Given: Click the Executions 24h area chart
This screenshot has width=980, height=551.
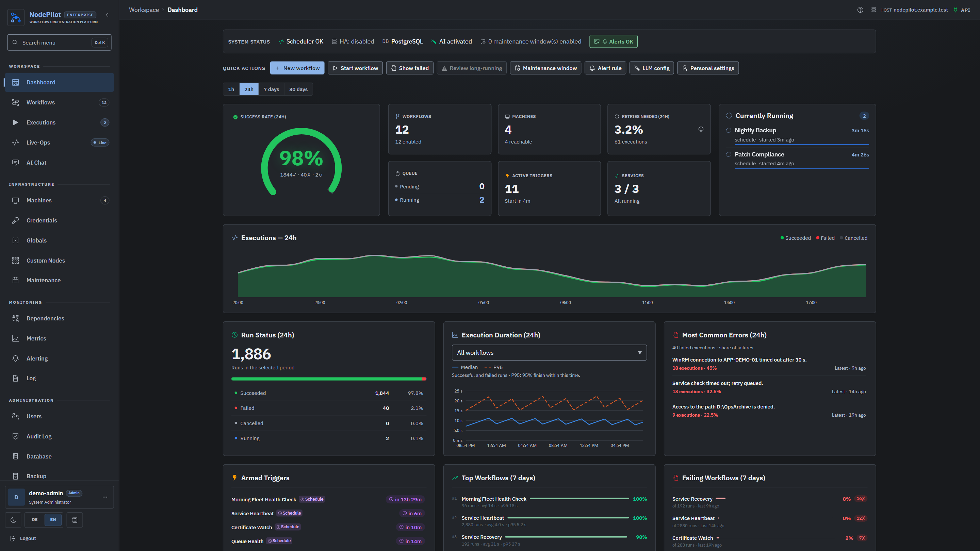Looking at the screenshot, I should click(x=552, y=276).
